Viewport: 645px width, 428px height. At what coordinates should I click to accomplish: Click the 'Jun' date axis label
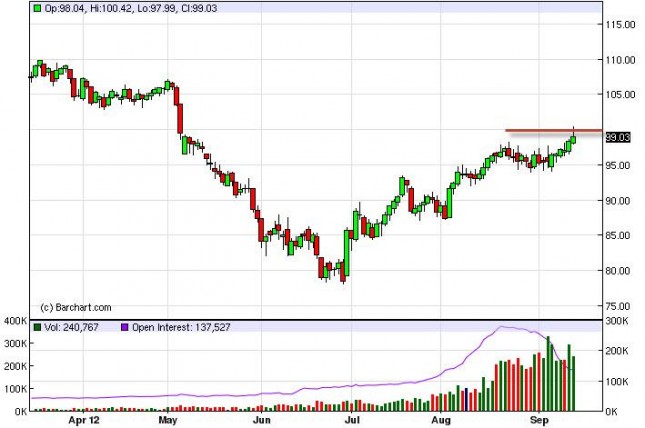coord(262,420)
